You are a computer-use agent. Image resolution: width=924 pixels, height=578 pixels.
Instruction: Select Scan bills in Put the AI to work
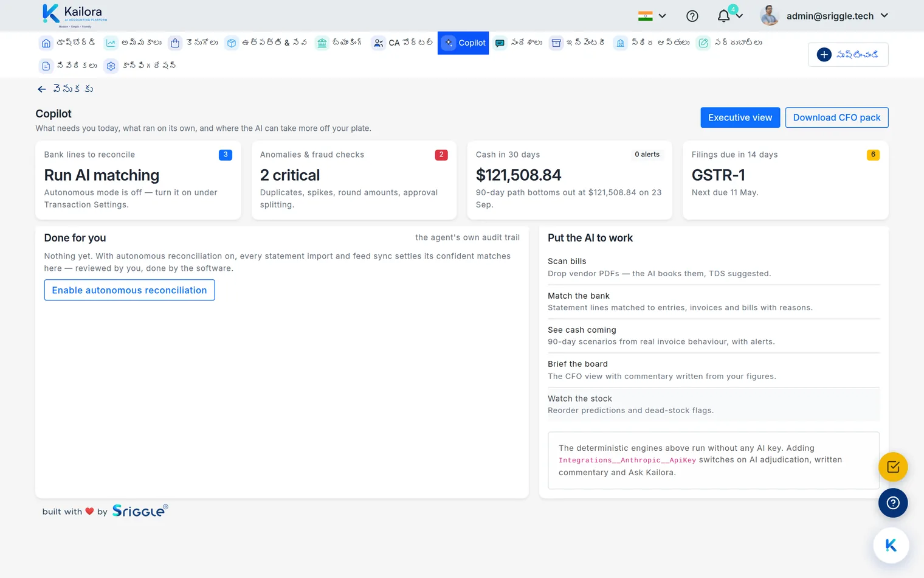click(x=714, y=267)
